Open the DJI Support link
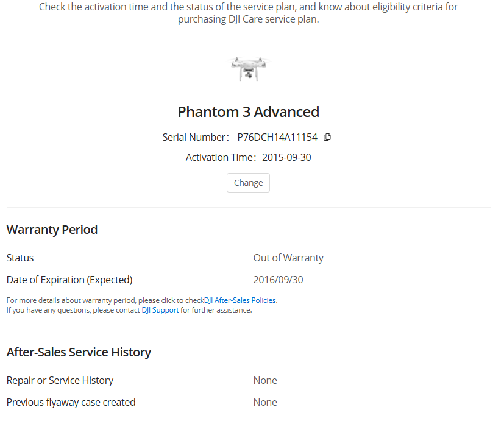This screenshot has width=504, height=424. (160, 310)
